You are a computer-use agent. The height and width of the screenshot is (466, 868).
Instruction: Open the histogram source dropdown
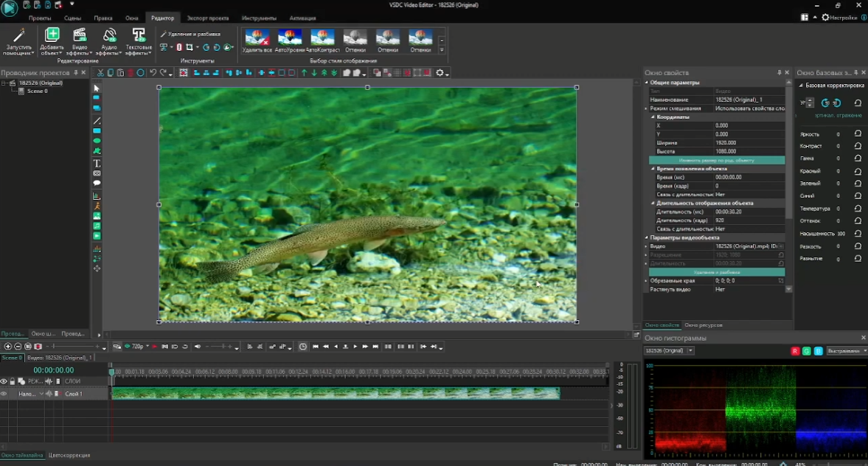coord(690,351)
